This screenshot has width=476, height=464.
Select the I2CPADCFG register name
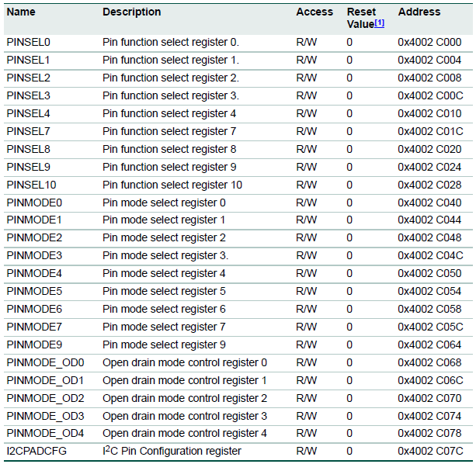36,452
